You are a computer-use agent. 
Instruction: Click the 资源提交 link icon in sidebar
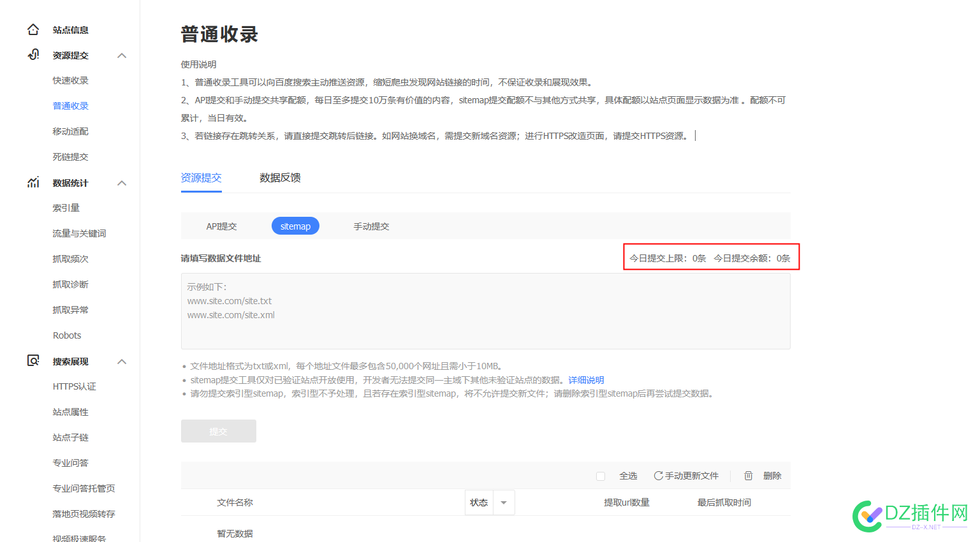click(x=33, y=55)
